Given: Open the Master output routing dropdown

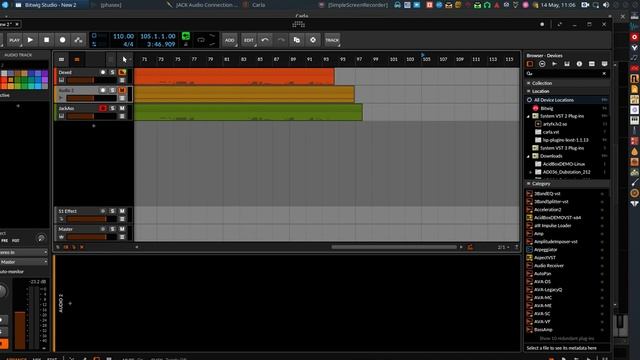Looking at the screenshot, I should 24,262.
